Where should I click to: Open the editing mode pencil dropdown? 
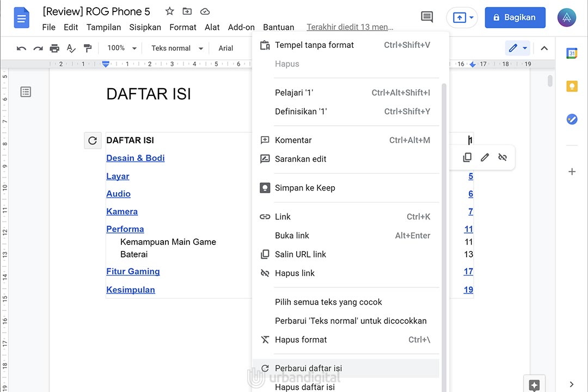[518, 48]
